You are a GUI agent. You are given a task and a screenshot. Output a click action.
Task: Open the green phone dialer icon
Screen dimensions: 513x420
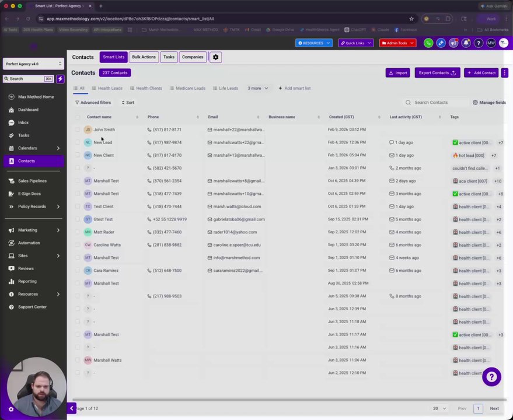(x=428, y=43)
